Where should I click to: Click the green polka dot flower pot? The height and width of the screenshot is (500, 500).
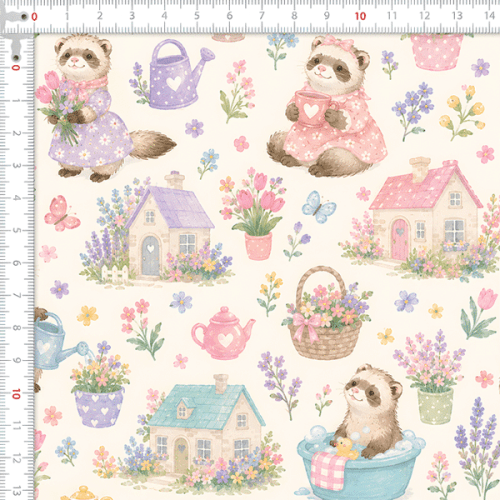coord(435,406)
